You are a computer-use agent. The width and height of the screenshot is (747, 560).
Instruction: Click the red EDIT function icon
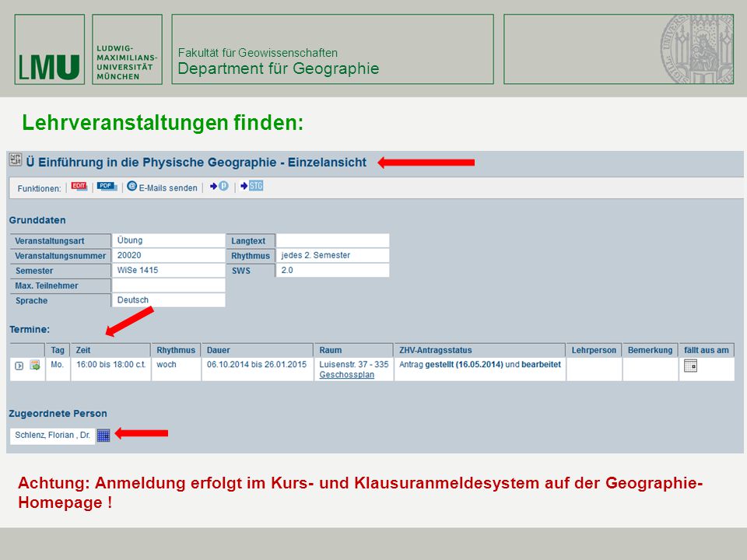(79, 186)
